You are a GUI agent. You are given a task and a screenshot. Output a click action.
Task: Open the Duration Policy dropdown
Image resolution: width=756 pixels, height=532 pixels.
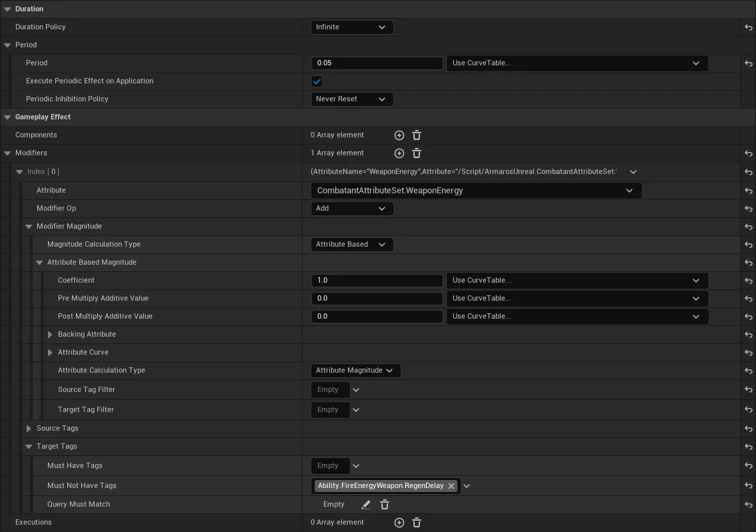point(352,27)
